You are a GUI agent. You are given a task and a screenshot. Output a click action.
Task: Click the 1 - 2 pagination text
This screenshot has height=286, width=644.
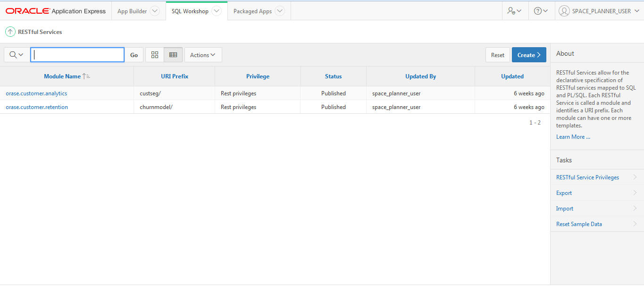coord(535,123)
